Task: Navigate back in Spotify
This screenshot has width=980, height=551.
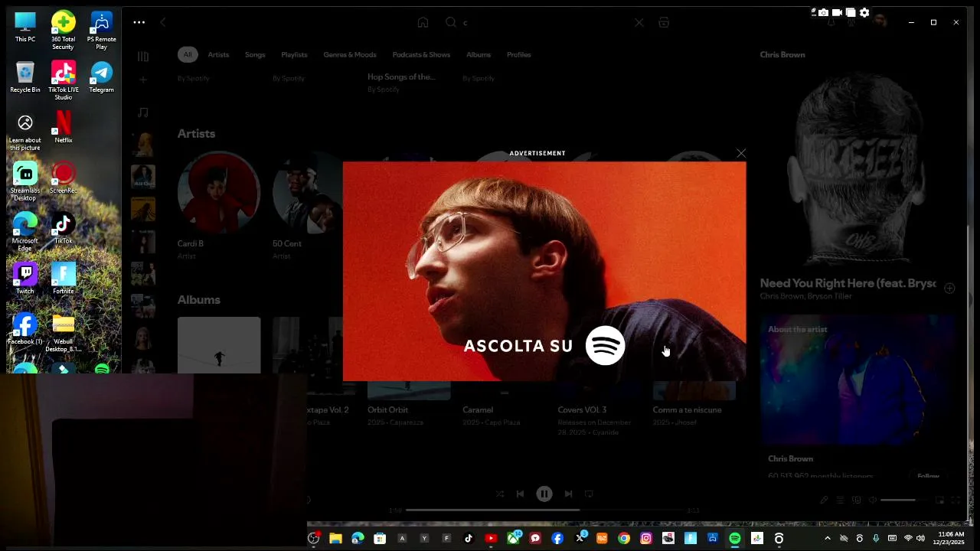Action: pos(163,23)
